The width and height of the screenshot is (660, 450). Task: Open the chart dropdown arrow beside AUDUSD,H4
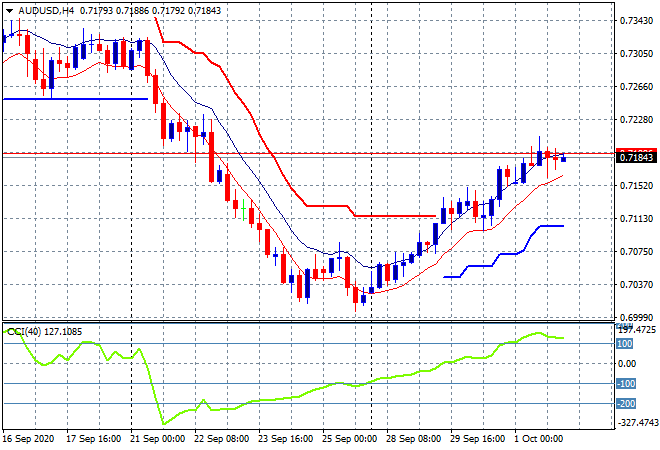click(8, 9)
